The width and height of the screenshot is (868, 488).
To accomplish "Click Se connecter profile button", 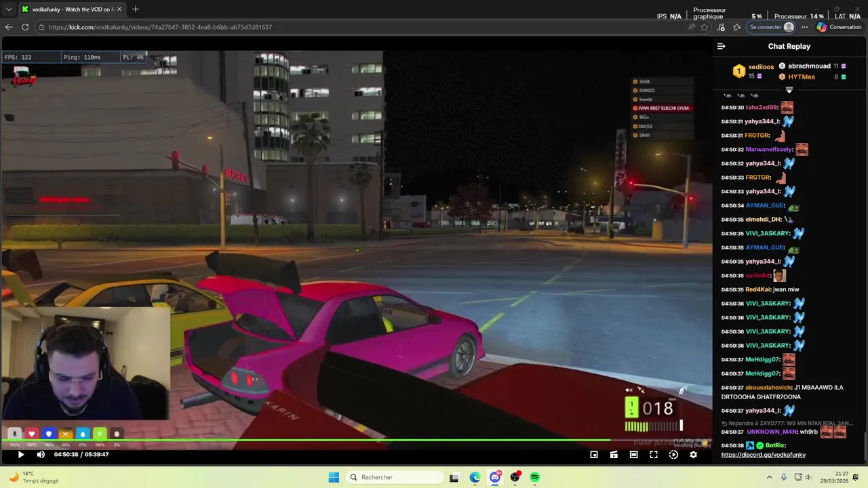I will [771, 27].
